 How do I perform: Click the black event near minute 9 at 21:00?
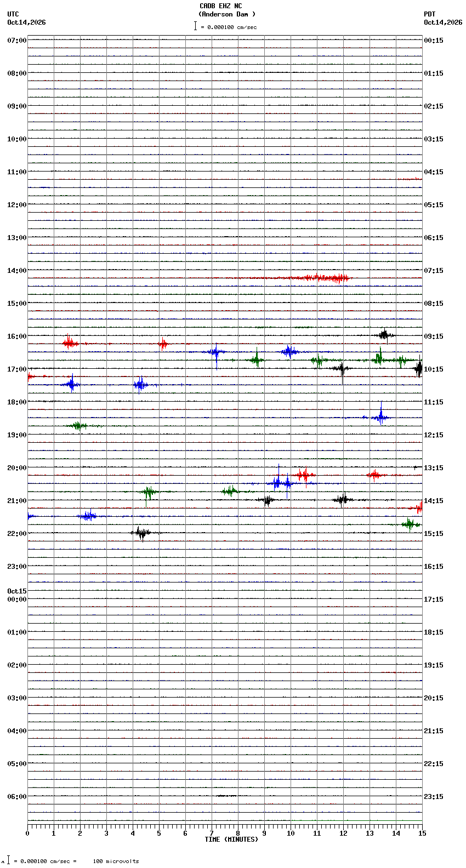pos(267,500)
